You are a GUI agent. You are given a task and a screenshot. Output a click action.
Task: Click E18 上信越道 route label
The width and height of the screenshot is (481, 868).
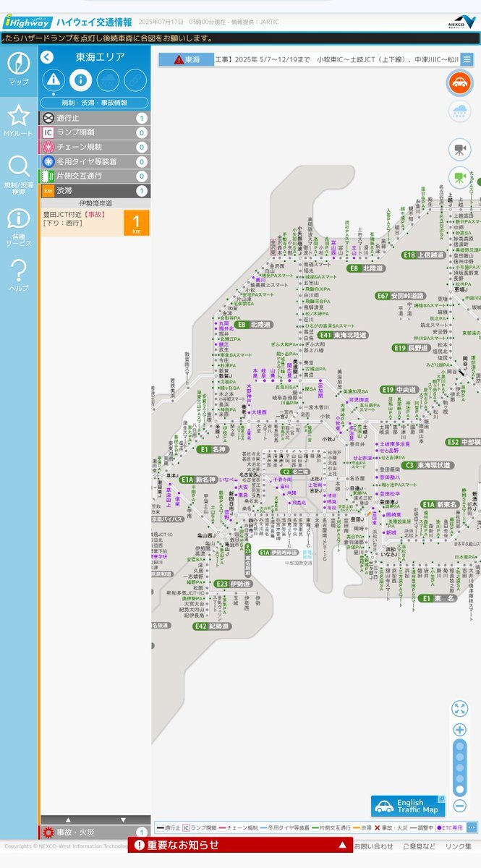coord(423,255)
